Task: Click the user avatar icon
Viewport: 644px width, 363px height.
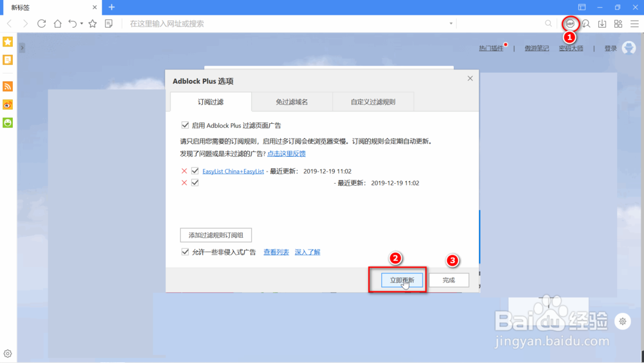Action: tap(629, 48)
